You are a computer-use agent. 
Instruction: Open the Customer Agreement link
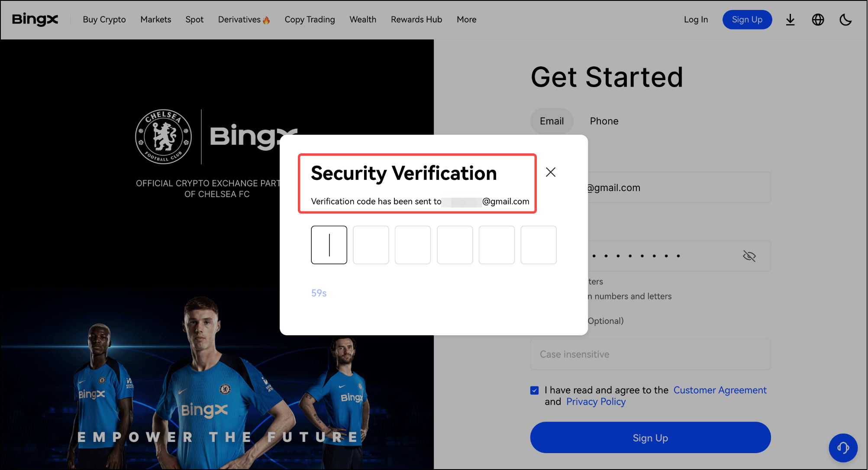[720, 390]
